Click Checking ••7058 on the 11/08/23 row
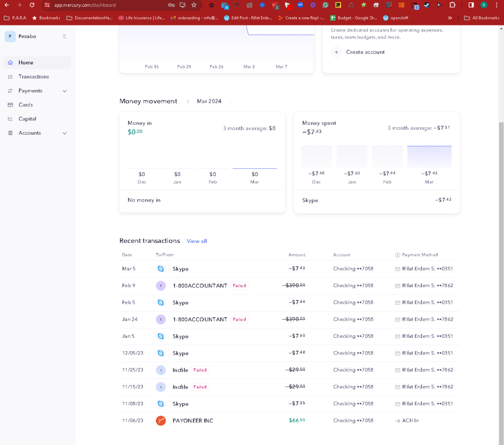 pos(353,404)
